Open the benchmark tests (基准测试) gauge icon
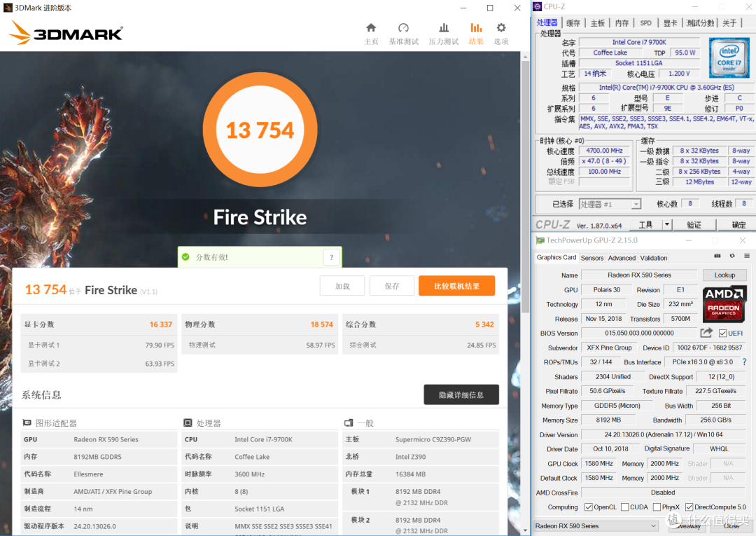756x536 pixels. 404,28
